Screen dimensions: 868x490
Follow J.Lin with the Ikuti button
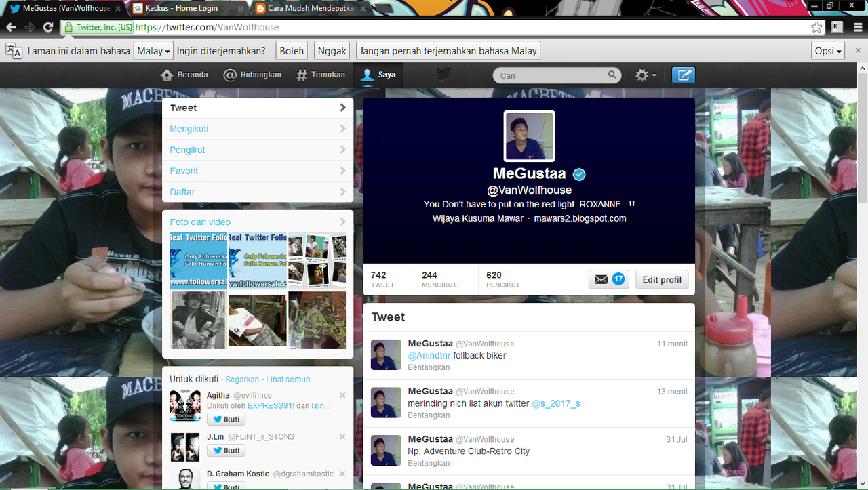click(226, 451)
